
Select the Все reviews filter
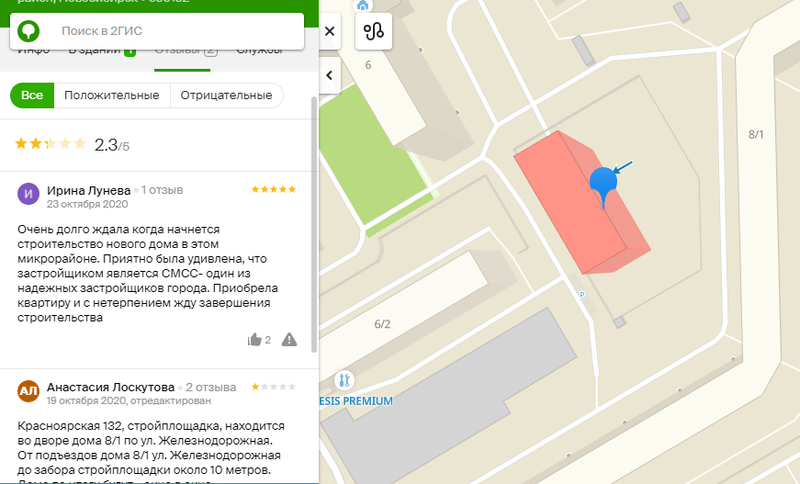pyautogui.click(x=32, y=95)
